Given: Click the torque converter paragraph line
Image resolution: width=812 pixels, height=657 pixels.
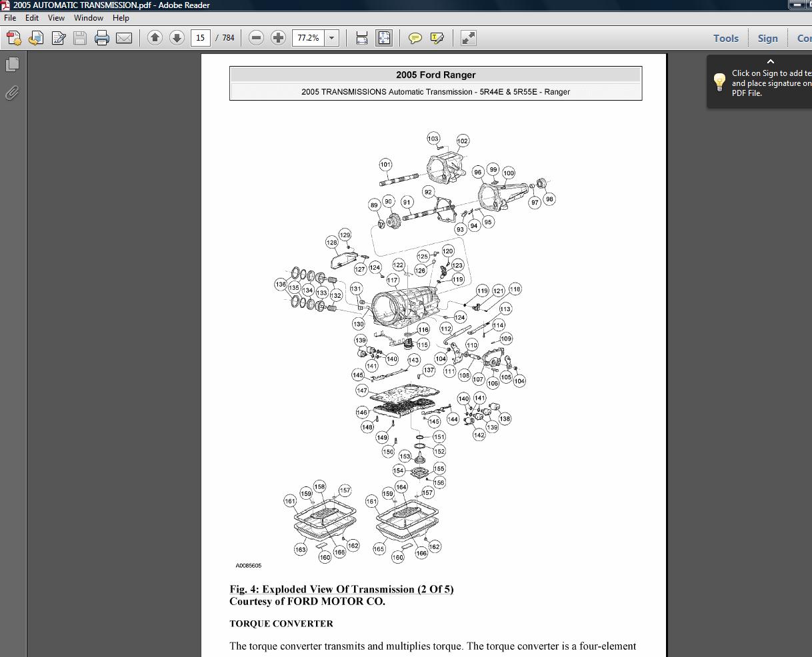Looking at the screenshot, I should point(433,646).
